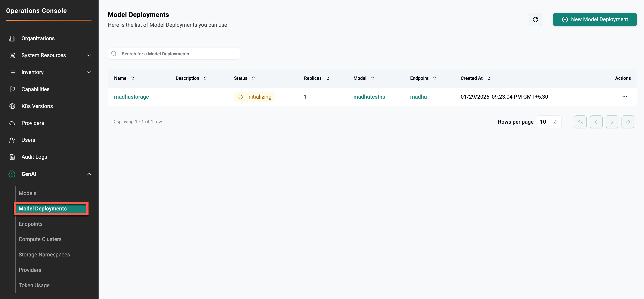Click the refresh icon button

pos(535,19)
